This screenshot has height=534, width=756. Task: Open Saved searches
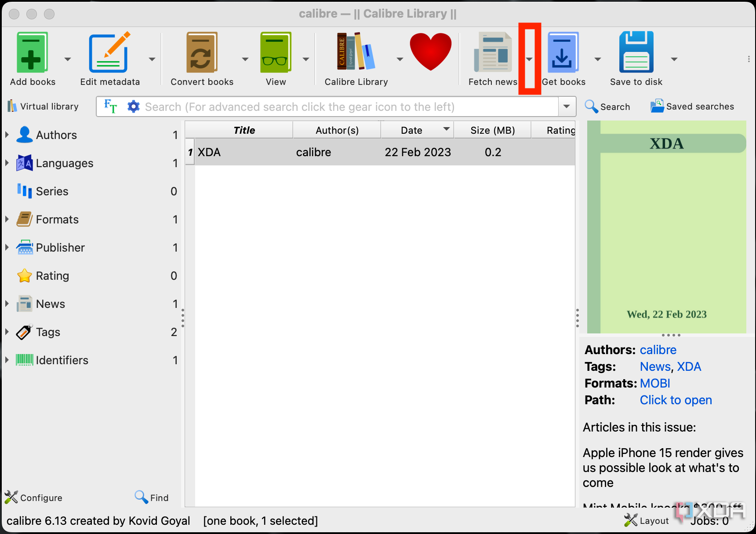692,106
